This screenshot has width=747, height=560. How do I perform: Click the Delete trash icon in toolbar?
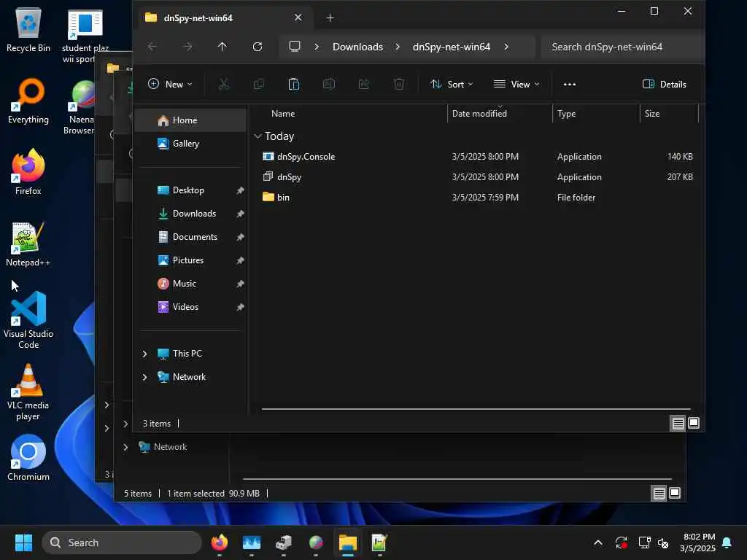(399, 85)
